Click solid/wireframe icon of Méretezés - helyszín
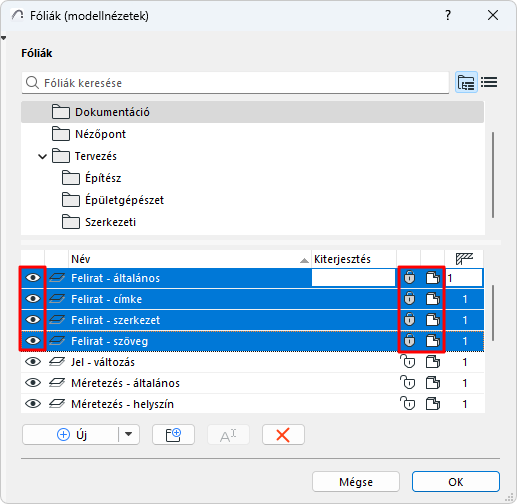The width and height of the screenshot is (517, 504). click(433, 404)
